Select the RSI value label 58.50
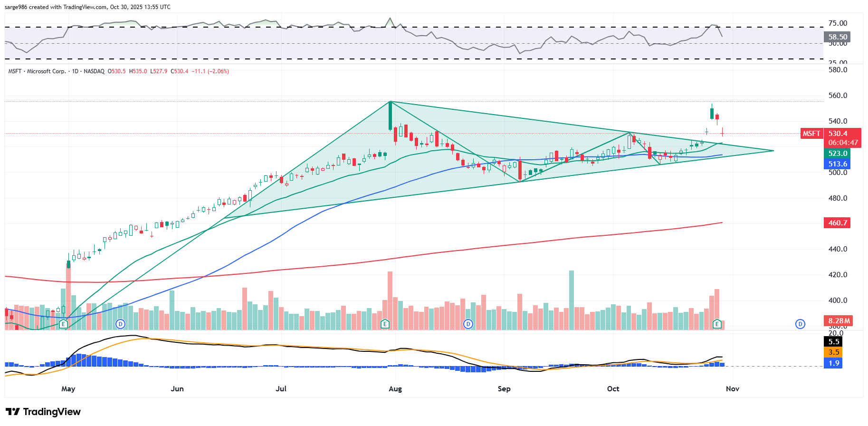The width and height of the screenshot is (868, 426). click(838, 37)
